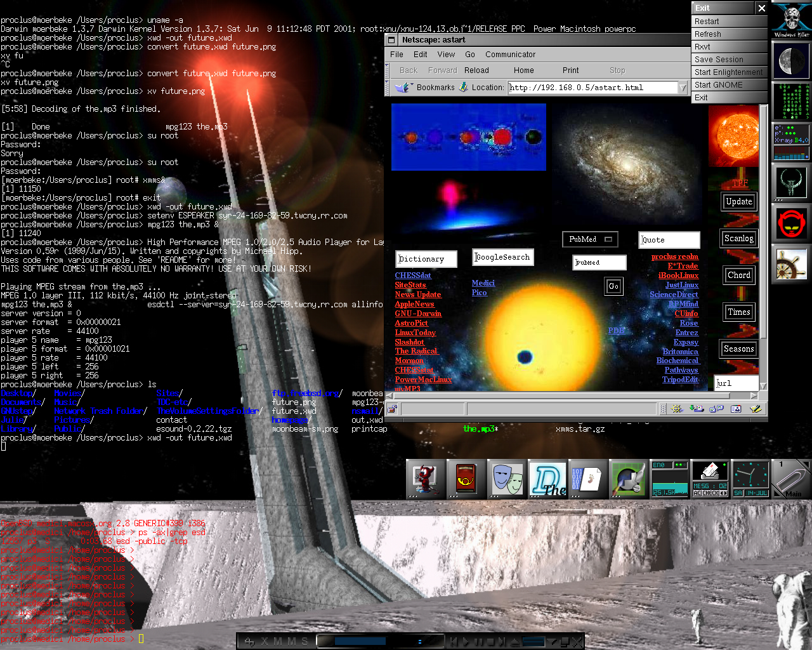This screenshot has height=650, width=812.
Task: Open the red mailbox horn dock icon
Action: point(466,479)
